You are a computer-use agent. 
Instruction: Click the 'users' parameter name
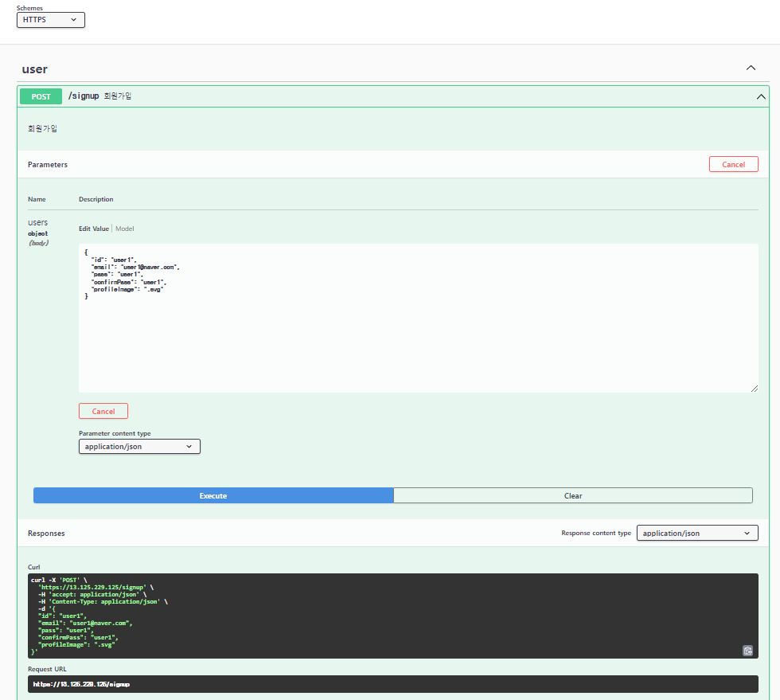(38, 222)
